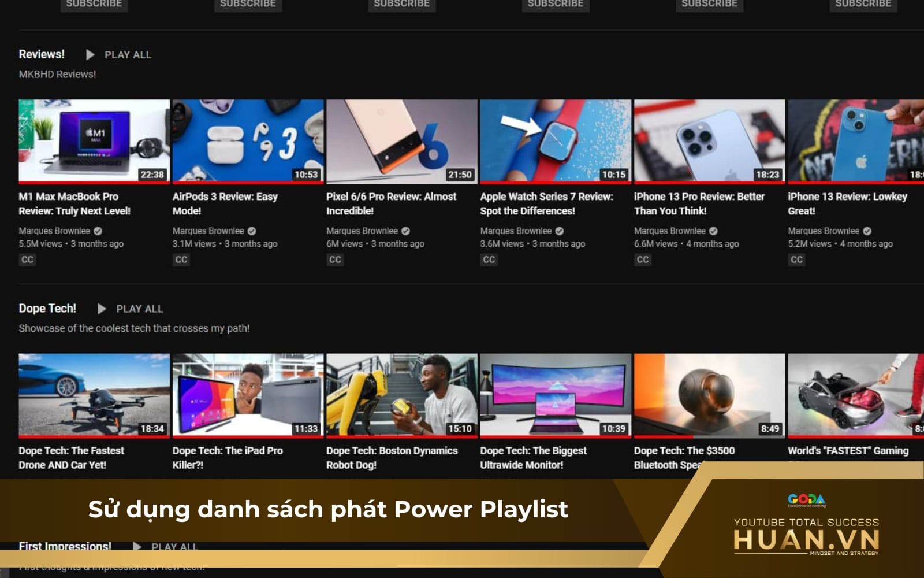
Task: Open the Reviews! playlist title
Action: [42, 54]
